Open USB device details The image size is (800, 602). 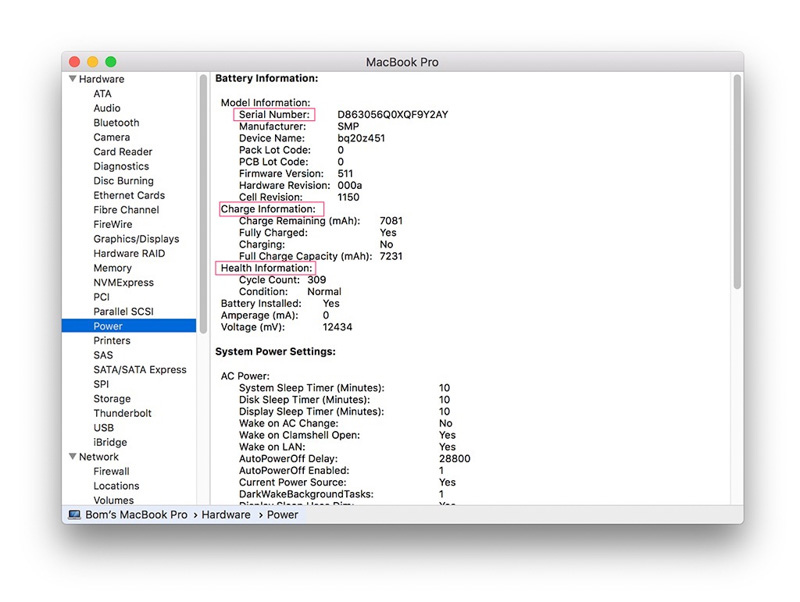point(103,428)
